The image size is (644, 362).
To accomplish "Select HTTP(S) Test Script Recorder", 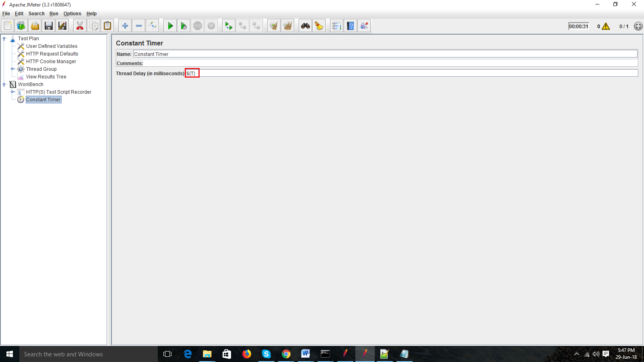I will tap(59, 92).
